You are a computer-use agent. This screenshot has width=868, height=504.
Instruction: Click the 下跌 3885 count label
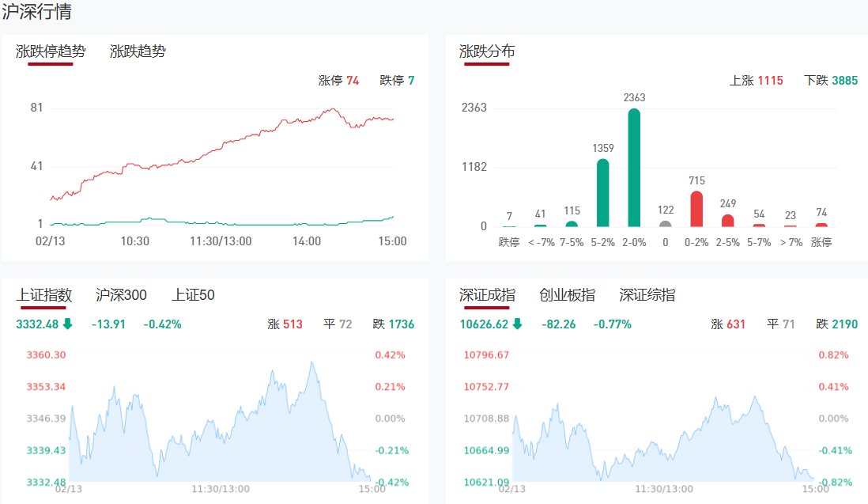830,81
